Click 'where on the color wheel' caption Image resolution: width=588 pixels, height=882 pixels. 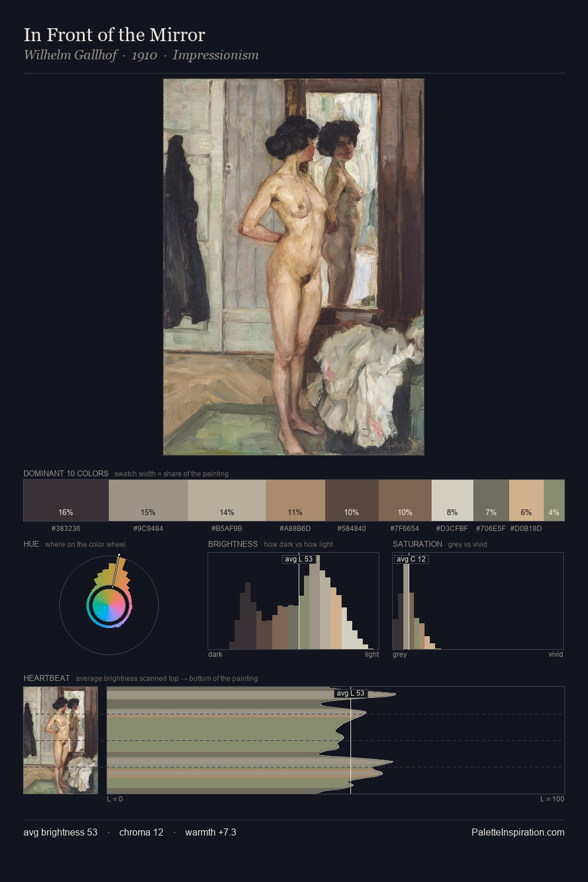(85, 544)
